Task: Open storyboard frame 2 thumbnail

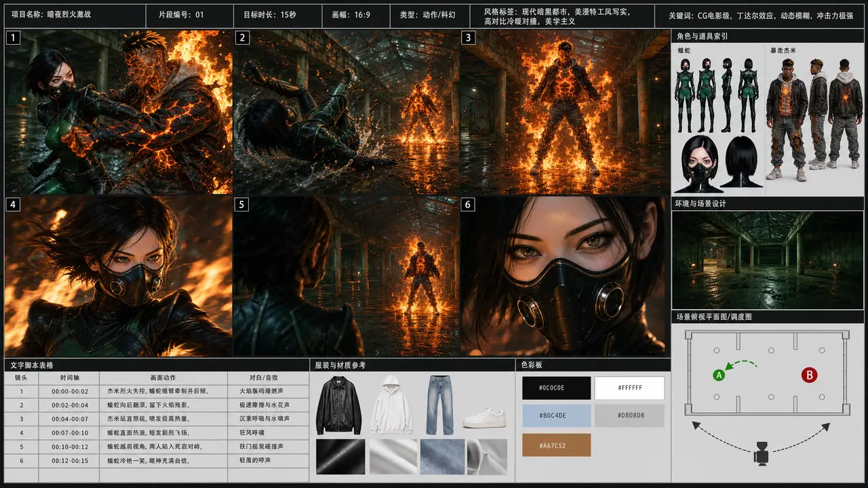Action: pyautogui.click(x=347, y=112)
